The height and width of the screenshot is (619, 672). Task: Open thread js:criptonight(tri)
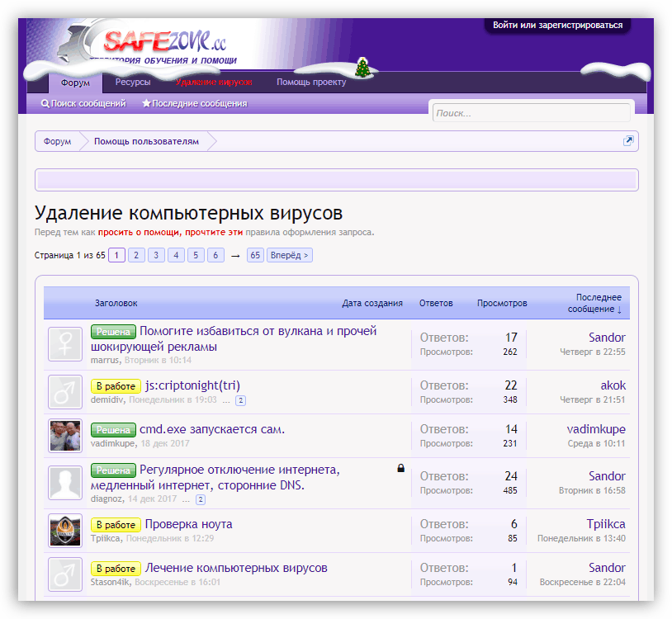192,385
